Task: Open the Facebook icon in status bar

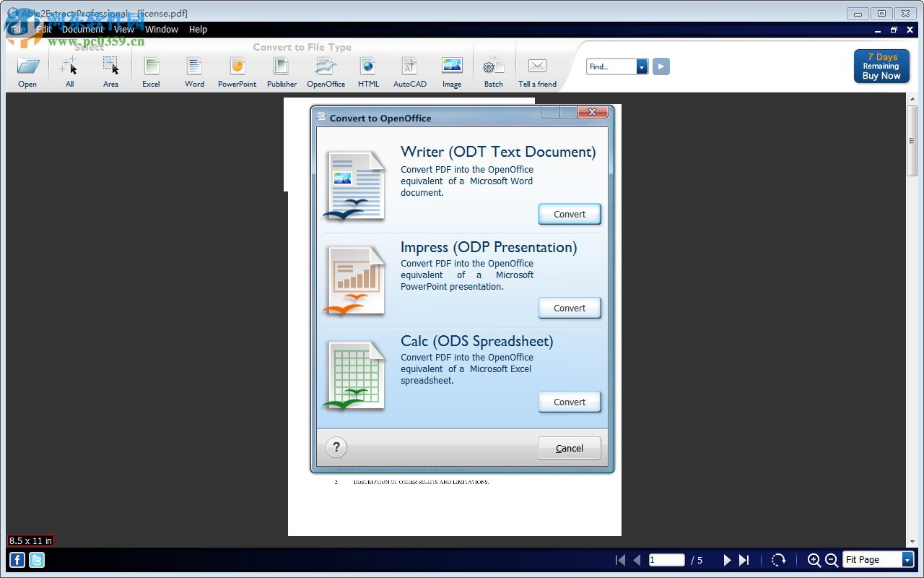Action: tap(17, 560)
